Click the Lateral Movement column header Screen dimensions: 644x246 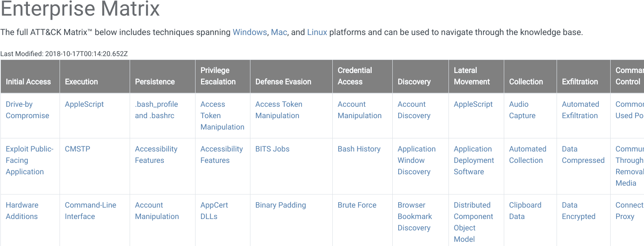[x=472, y=76]
